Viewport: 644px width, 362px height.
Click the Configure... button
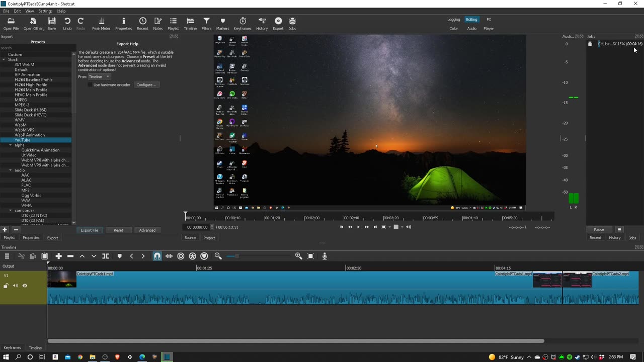[146, 85]
